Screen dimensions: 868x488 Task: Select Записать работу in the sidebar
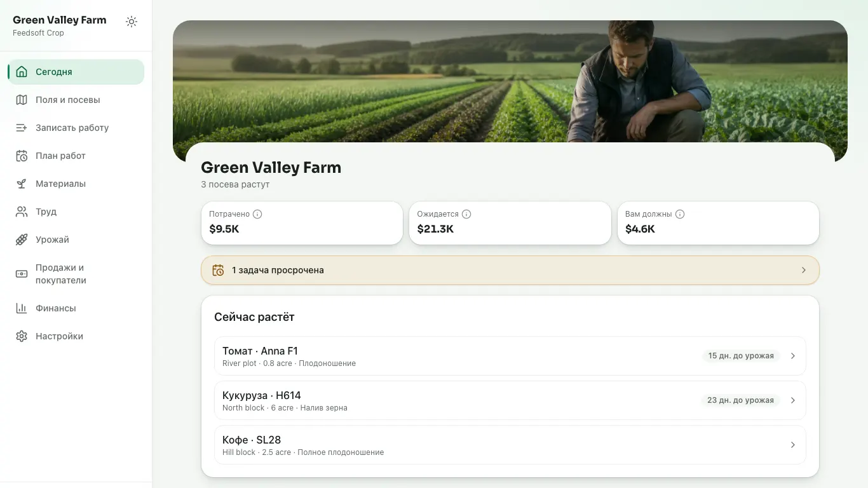point(76,128)
